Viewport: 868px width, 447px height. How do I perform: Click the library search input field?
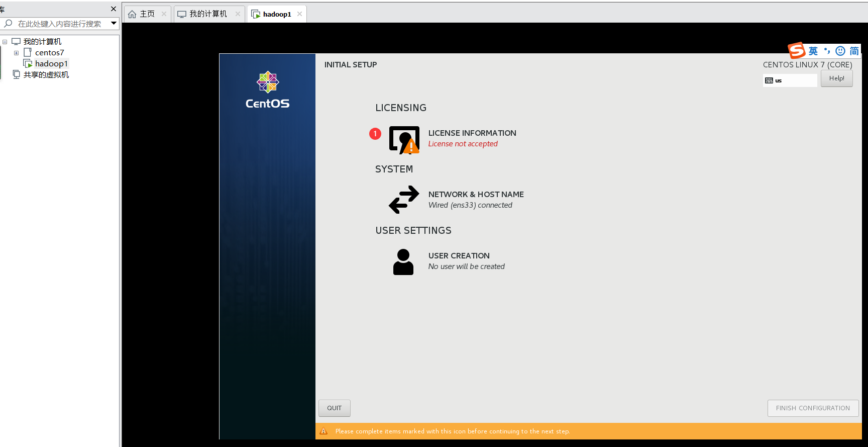pos(59,24)
